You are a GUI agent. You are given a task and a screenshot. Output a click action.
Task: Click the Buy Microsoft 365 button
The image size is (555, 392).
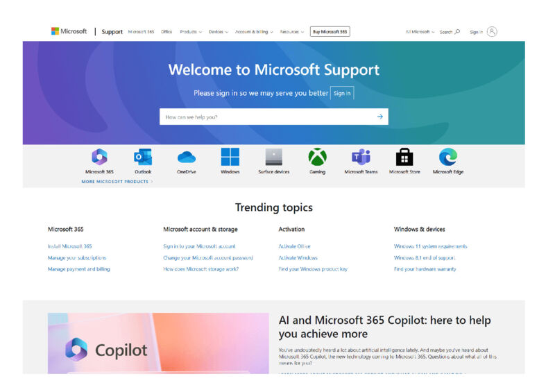(x=330, y=31)
